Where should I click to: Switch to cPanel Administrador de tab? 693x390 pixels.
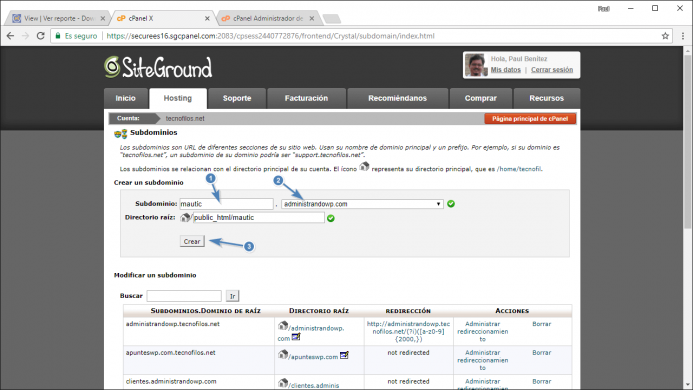click(x=268, y=19)
